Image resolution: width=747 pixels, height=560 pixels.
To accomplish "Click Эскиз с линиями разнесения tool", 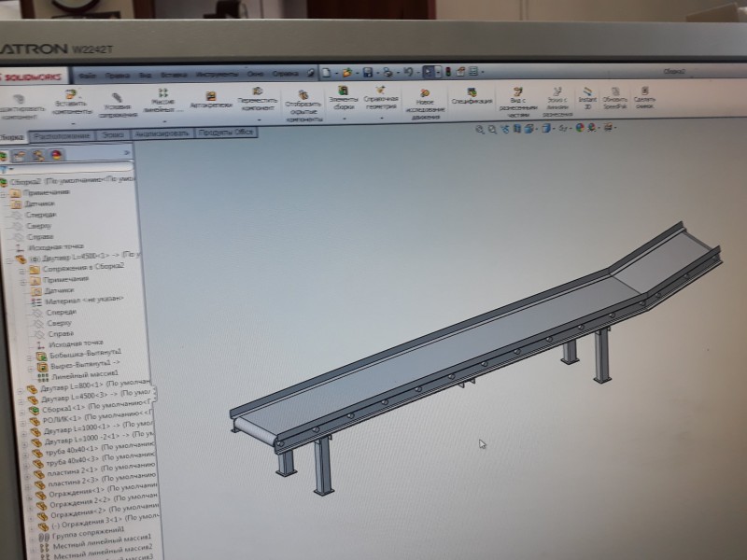I will point(557,102).
